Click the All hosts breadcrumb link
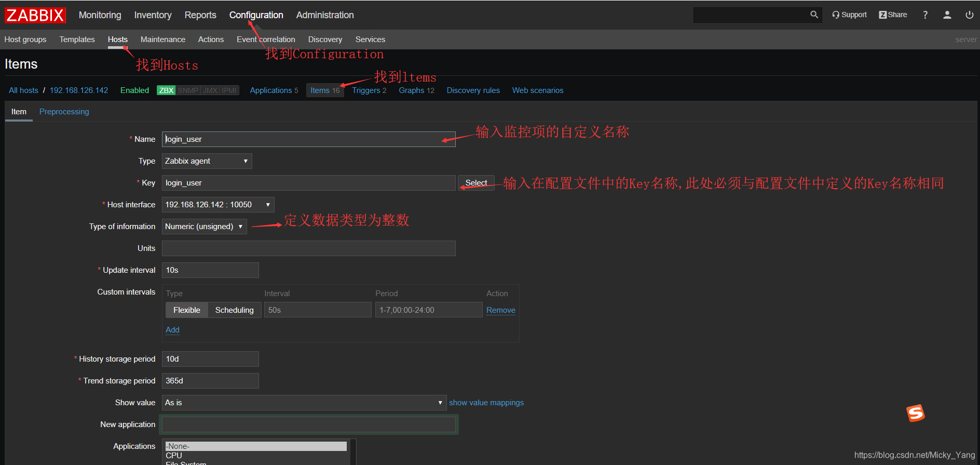Viewport: 980px width, 465px height. (23, 90)
